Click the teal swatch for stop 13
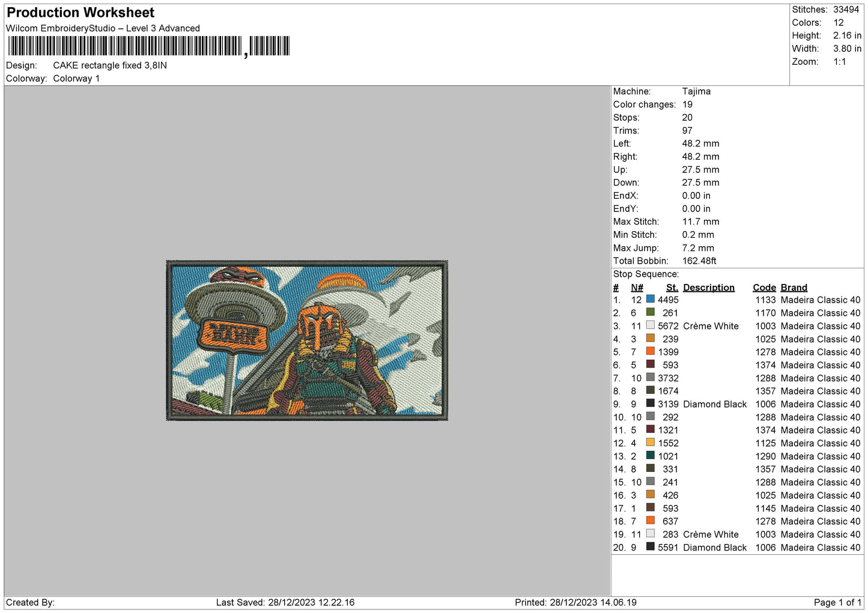Screen dimensions: 868x613 [x=650, y=456]
